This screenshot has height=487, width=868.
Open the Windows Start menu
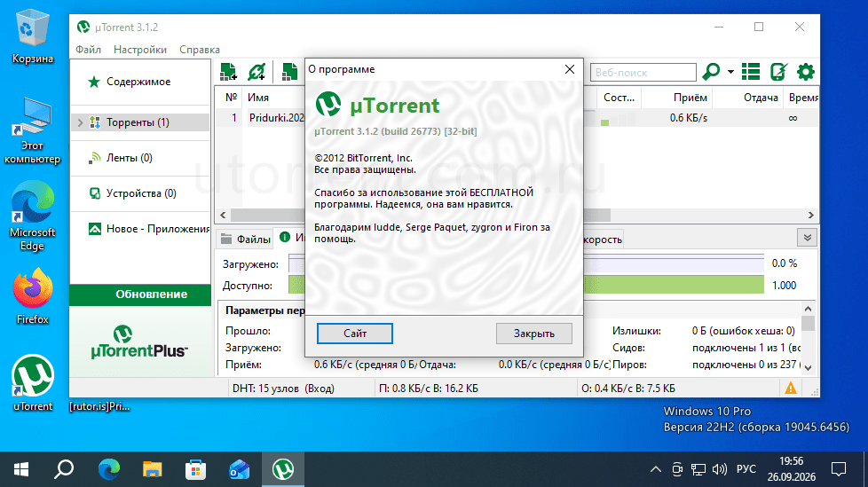point(20,470)
